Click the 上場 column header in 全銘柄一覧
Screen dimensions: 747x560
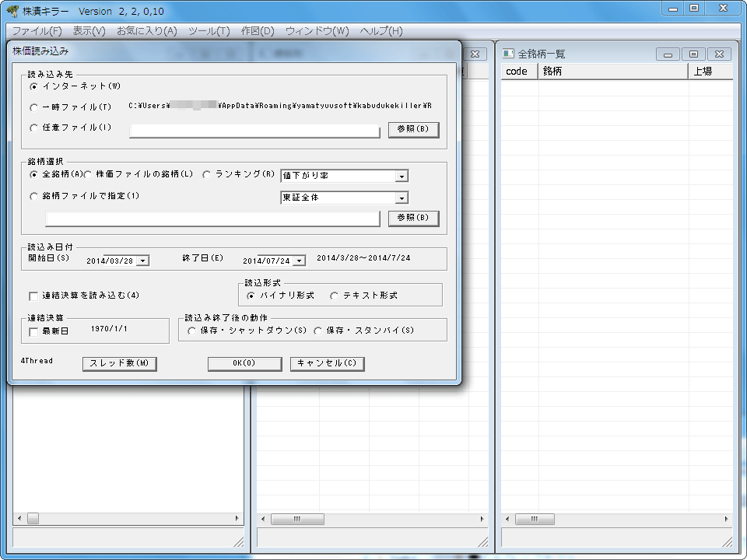[x=710, y=72]
